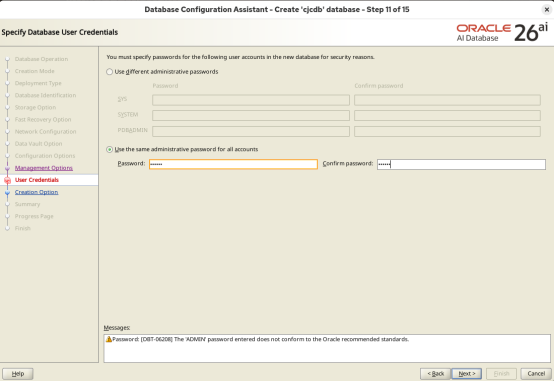The height and width of the screenshot is (381, 554).
Task: Click the User Credentials step marker icon
Action: (x=7, y=180)
